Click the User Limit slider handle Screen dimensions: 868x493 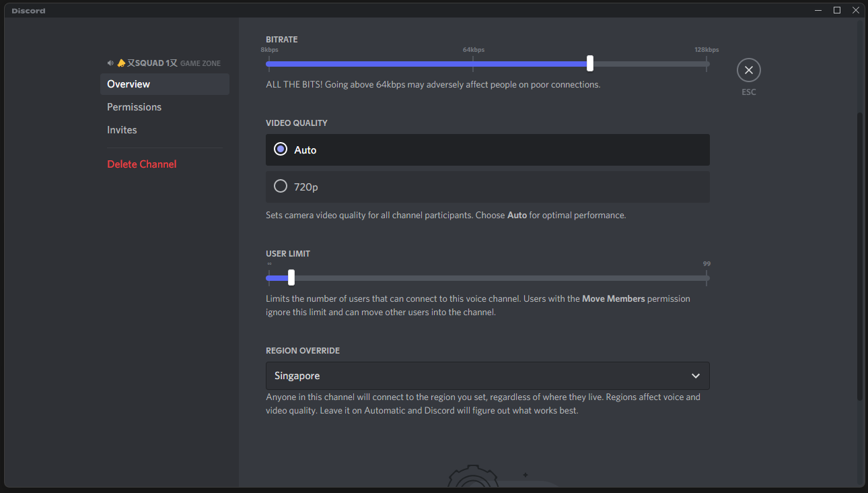291,277
